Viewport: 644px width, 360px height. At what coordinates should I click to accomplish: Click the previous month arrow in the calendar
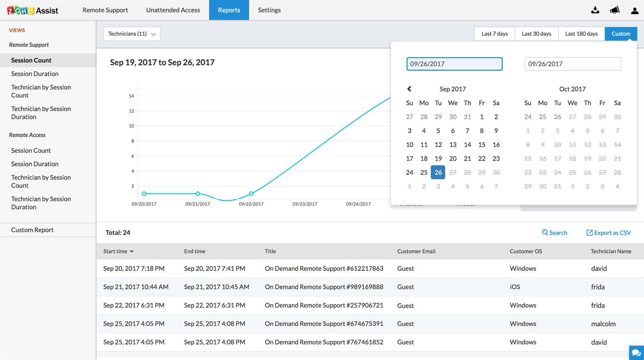click(409, 89)
